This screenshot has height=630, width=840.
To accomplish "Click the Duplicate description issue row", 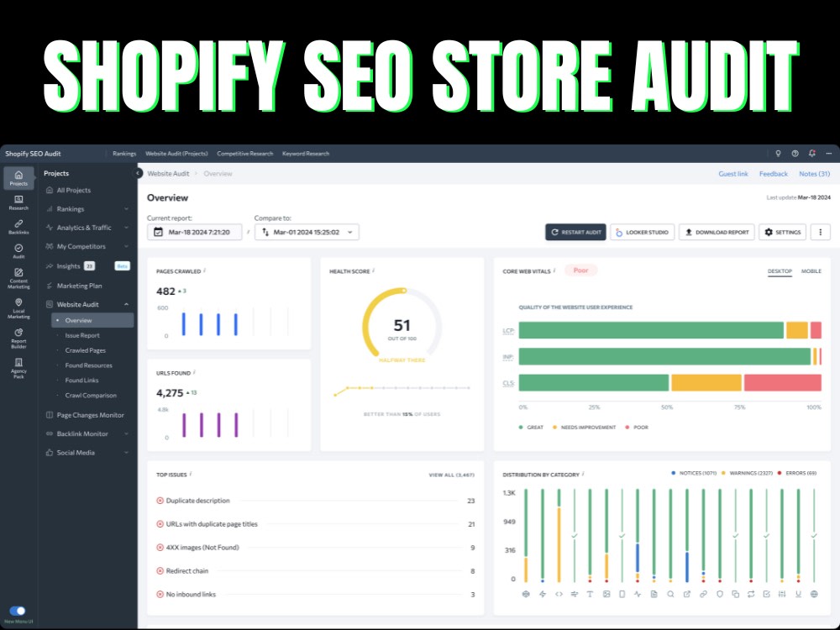I will click(x=315, y=501).
